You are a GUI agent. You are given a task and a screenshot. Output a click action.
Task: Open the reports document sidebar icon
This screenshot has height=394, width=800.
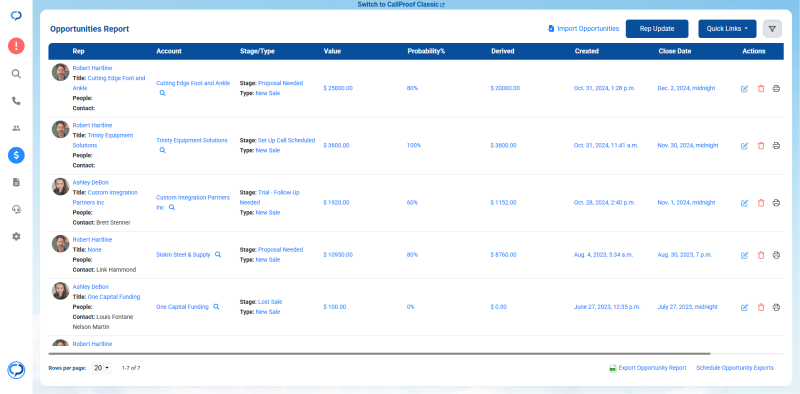[16, 182]
